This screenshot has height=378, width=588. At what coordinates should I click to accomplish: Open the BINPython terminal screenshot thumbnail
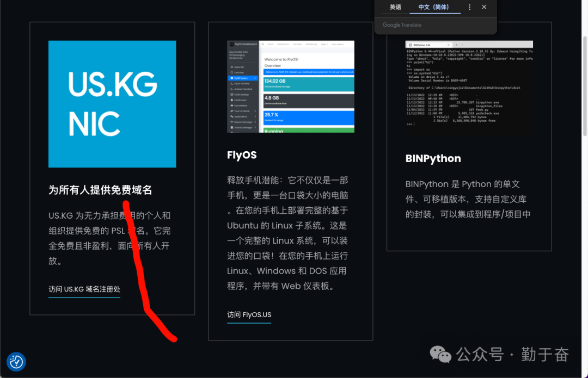coord(469,88)
